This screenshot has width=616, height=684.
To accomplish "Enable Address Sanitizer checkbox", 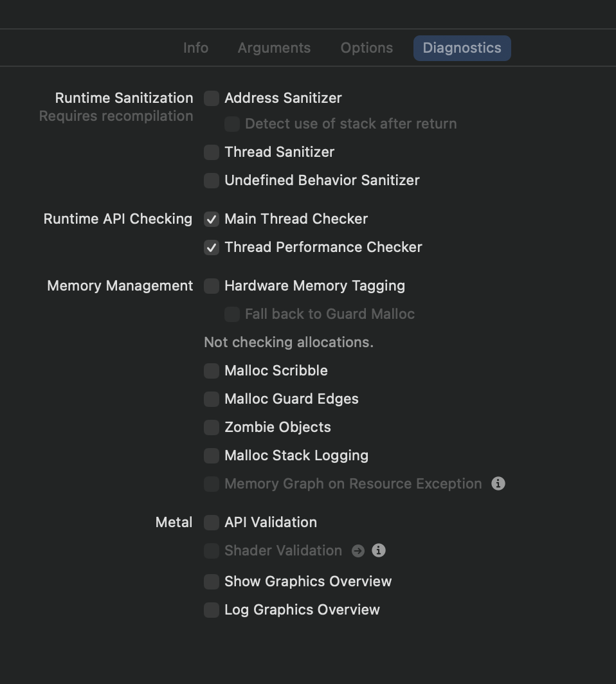I will click(212, 98).
